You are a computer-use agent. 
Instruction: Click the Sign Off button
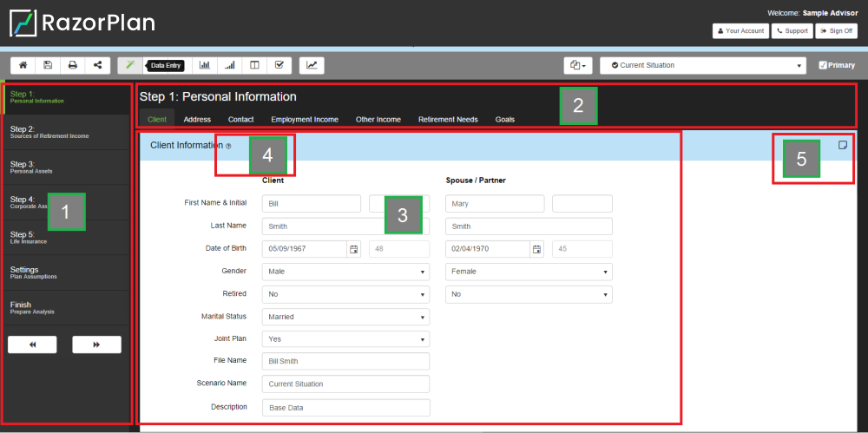(837, 30)
